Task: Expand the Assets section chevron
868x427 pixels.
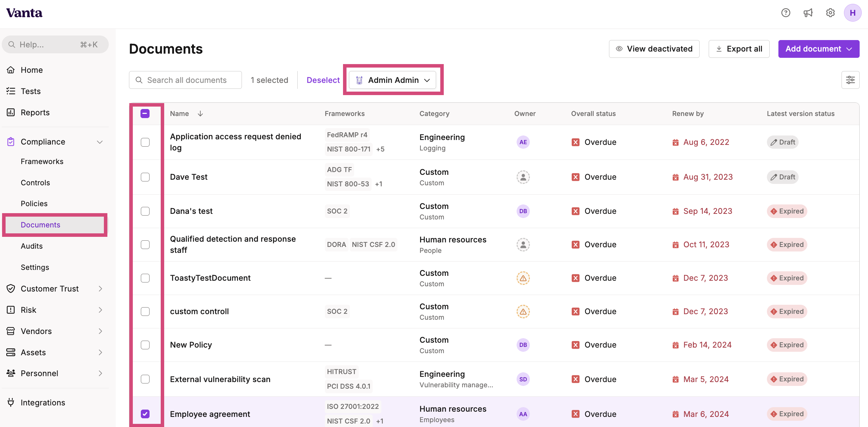Action: pyautogui.click(x=100, y=352)
